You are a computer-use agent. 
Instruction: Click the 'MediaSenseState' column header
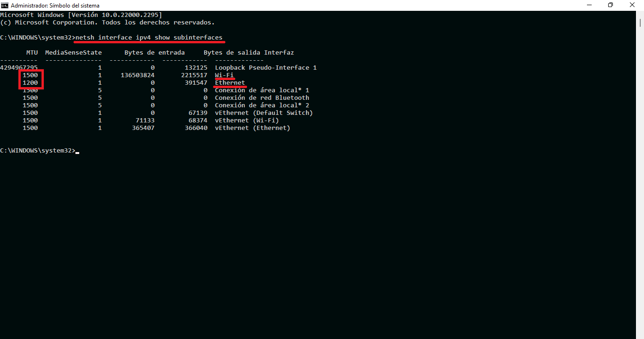pyautogui.click(x=74, y=52)
